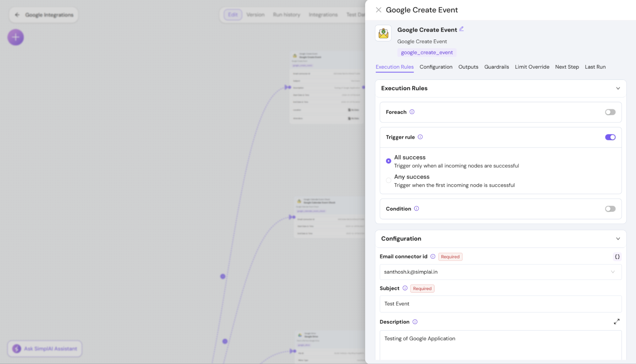636x364 pixels.
Task: Open the Next Step tab
Action: tap(567, 67)
